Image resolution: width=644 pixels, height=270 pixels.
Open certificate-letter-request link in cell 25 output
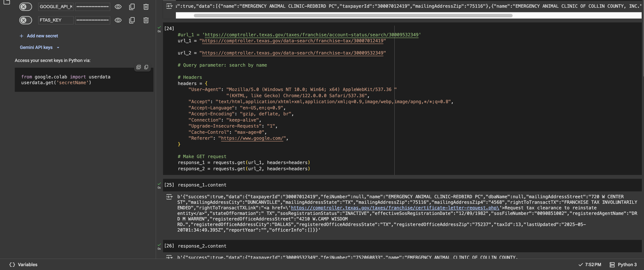(x=395, y=208)
